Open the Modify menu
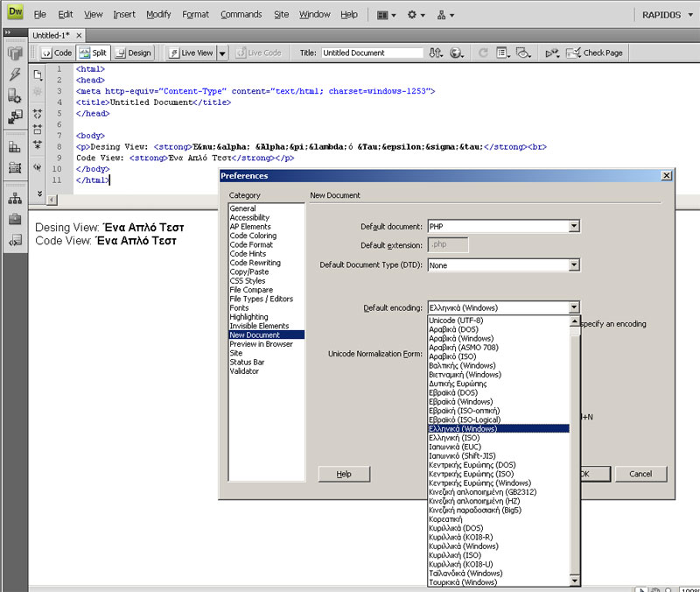 point(158,15)
